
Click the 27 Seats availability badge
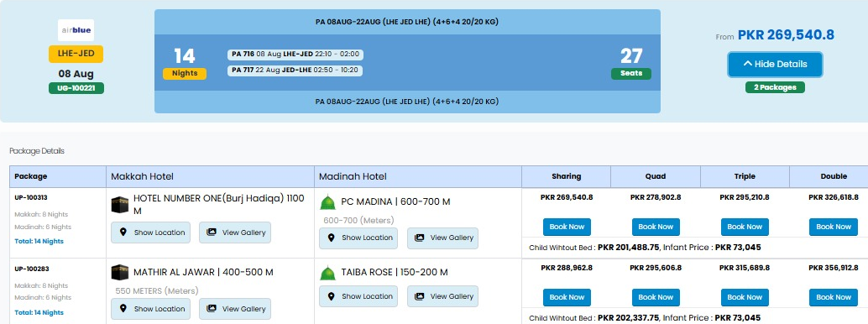coord(631,73)
